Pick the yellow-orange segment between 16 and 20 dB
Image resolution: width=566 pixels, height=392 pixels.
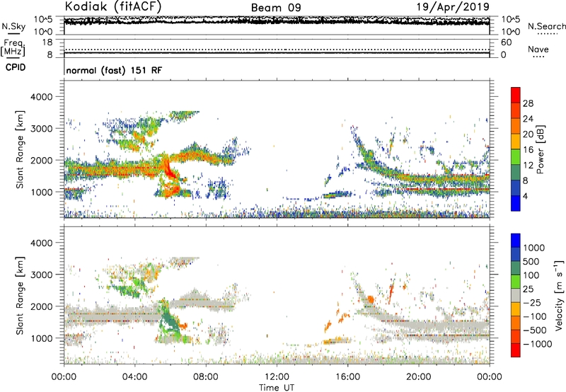[x=516, y=142]
